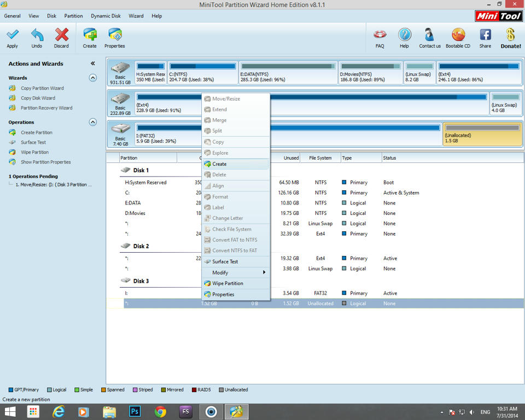Collapse the Operations section
Image resolution: width=525 pixels, height=420 pixels.
93,122
